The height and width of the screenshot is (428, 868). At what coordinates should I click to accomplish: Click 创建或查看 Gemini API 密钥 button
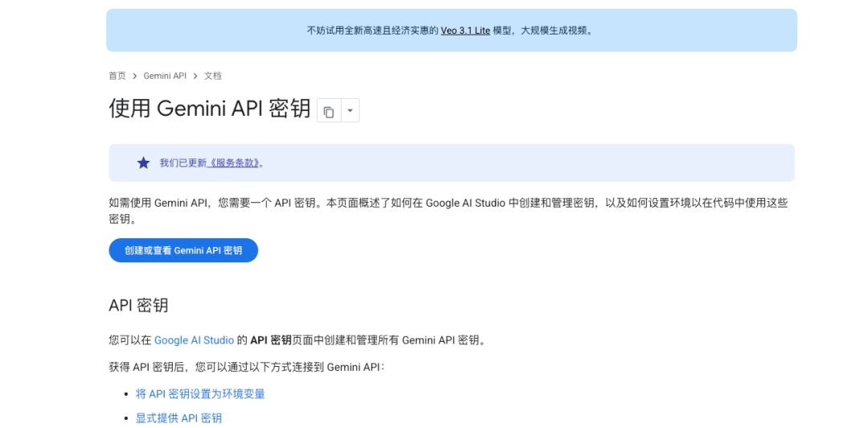pyautogui.click(x=183, y=250)
